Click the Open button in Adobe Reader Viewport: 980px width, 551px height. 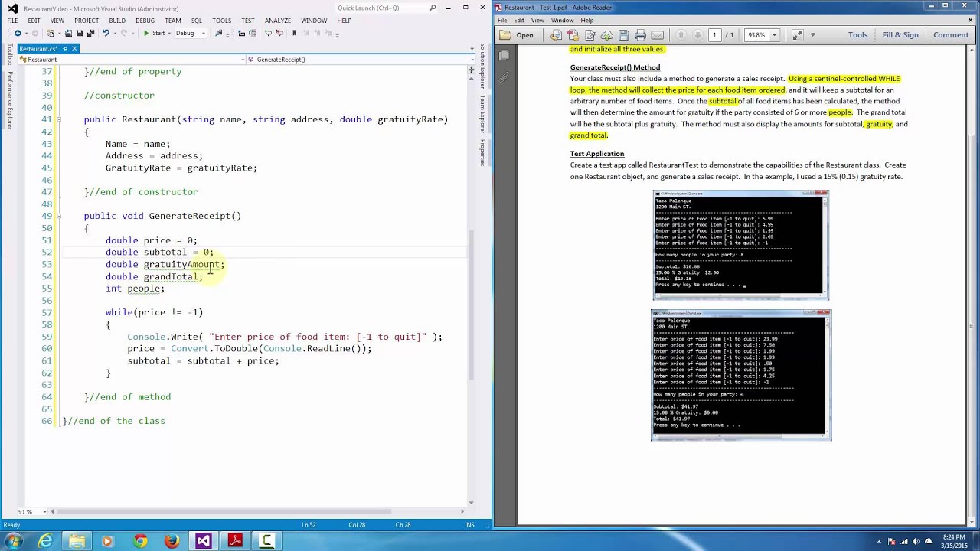pyautogui.click(x=517, y=35)
